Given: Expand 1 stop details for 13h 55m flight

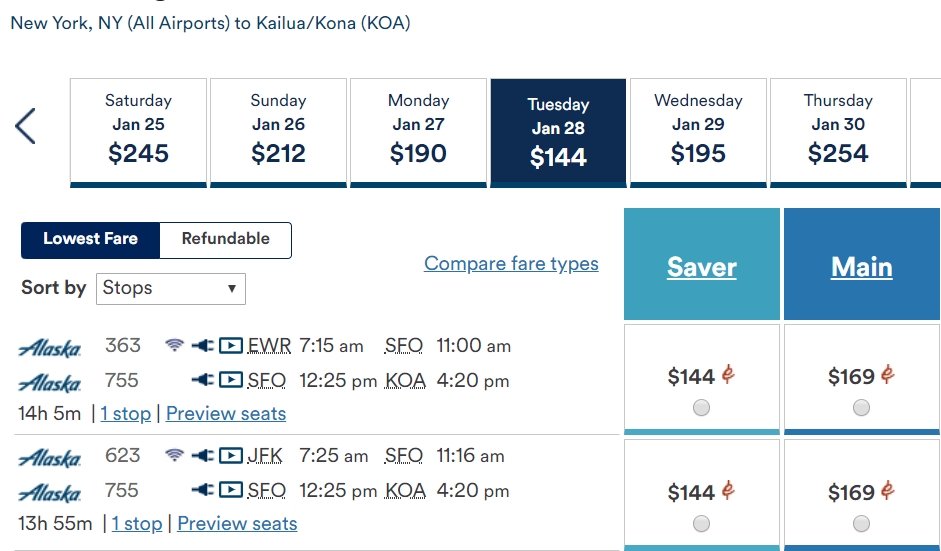Looking at the screenshot, I should pyautogui.click(x=136, y=523).
